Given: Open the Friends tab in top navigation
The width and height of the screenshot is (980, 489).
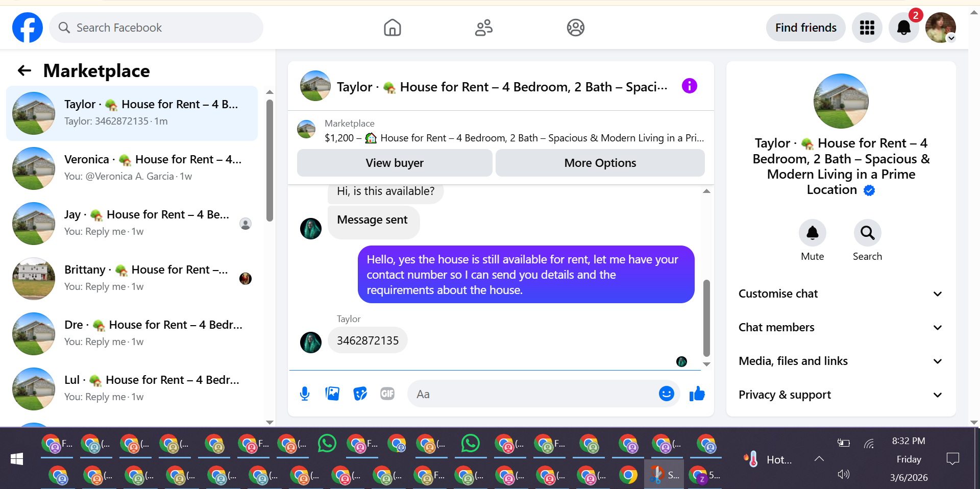Looking at the screenshot, I should pyautogui.click(x=484, y=28).
